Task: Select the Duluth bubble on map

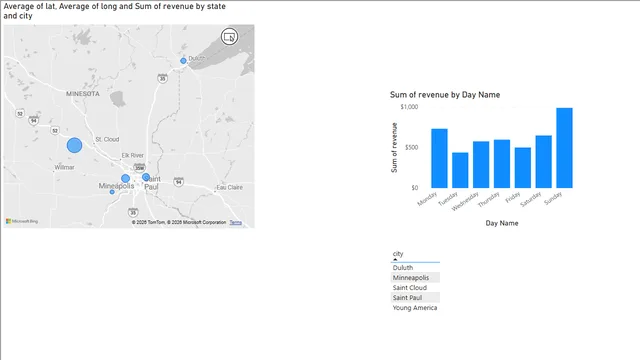Action: [x=183, y=61]
